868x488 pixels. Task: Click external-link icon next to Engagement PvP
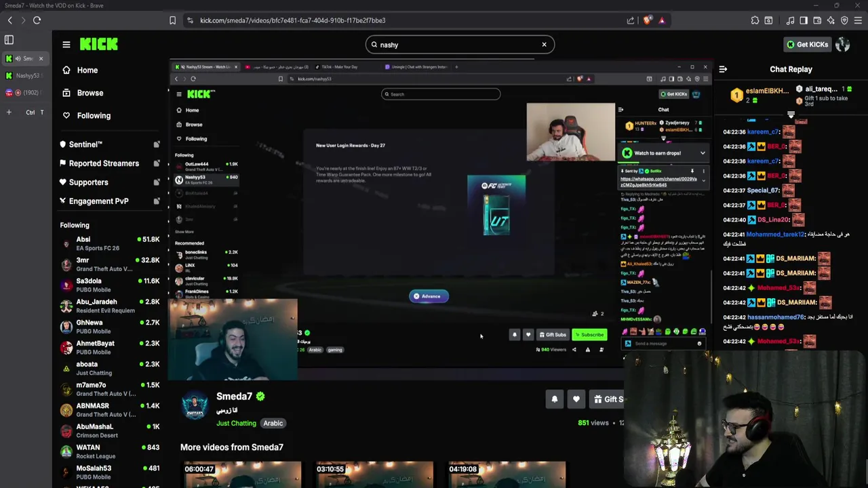coord(157,201)
